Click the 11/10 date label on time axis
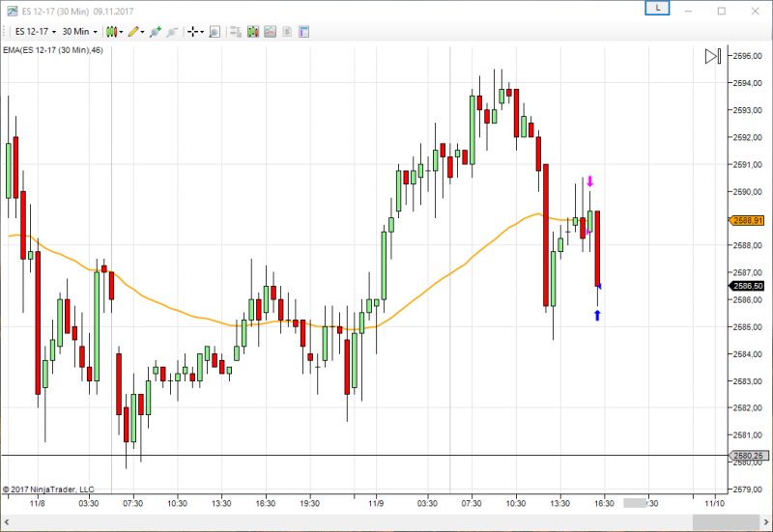 (714, 503)
